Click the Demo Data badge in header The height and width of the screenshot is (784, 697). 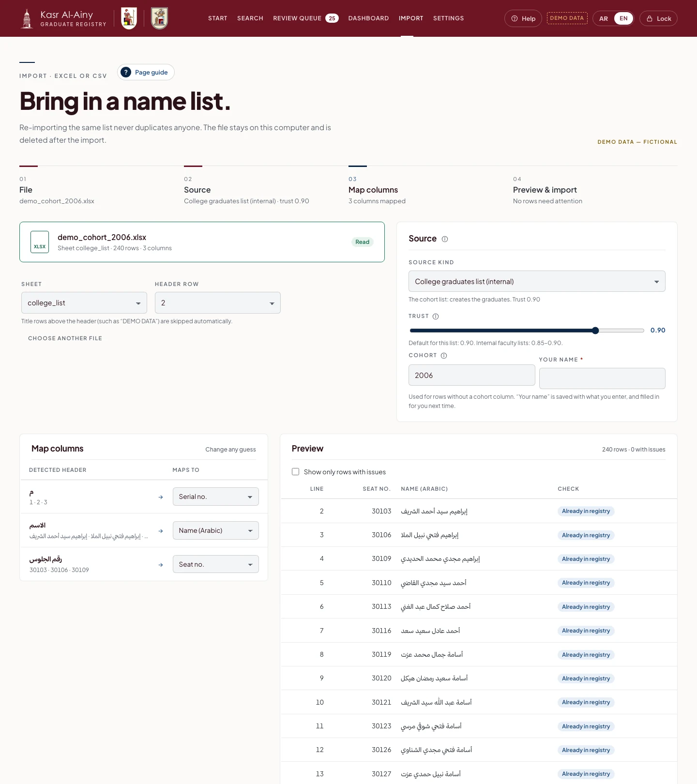567,18
